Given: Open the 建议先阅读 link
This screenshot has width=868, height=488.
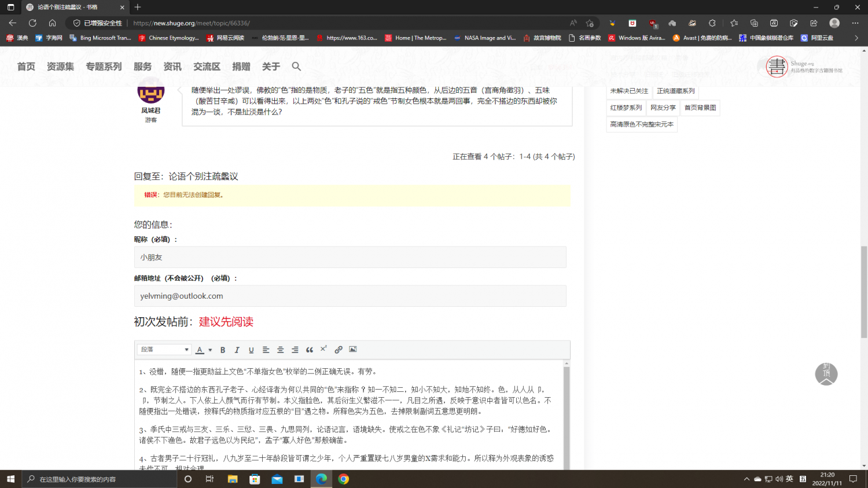Looking at the screenshot, I should click(x=226, y=322).
